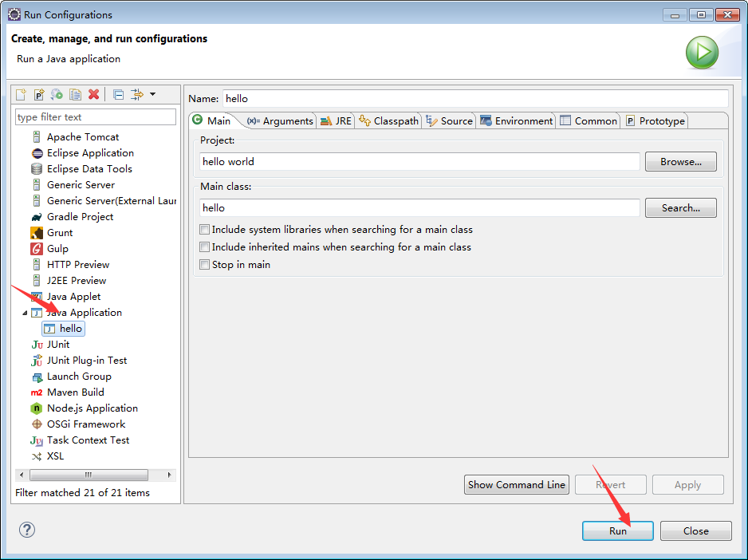This screenshot has width=748, height=560.
Task: Collapse the Java Application tree node
Action: (x=25, y=314)
